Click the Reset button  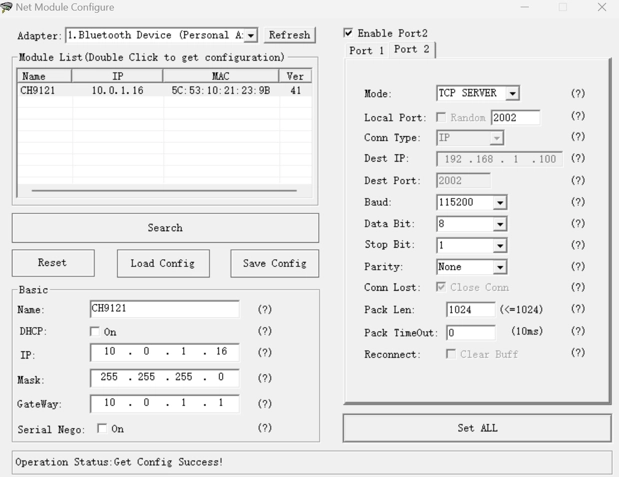[x=53, y=263]
